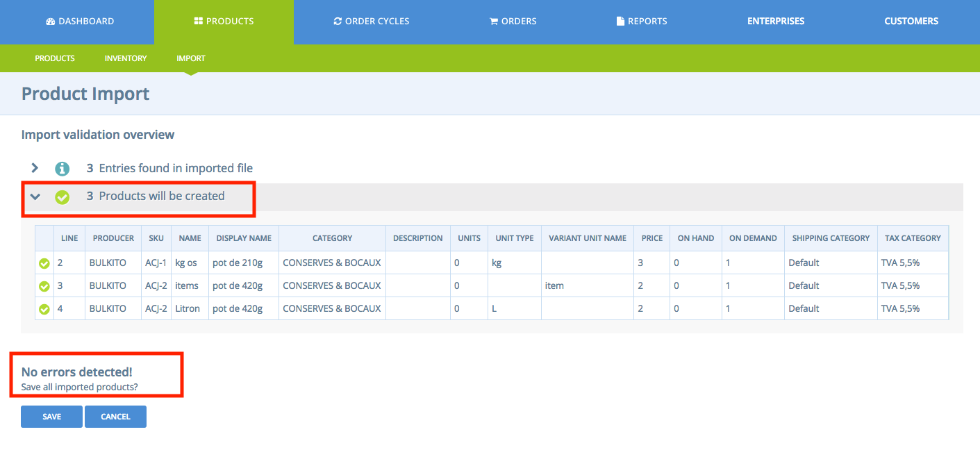980x475 pixels.
Task: Collapse the '3 Products will be created' section
Action: [35, 197]
